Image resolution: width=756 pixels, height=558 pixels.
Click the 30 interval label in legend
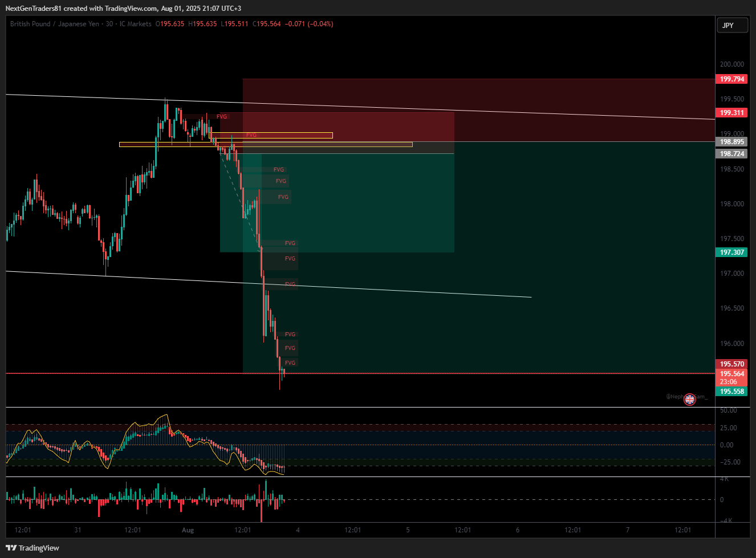pyautogui.click(x=109, y=24)
